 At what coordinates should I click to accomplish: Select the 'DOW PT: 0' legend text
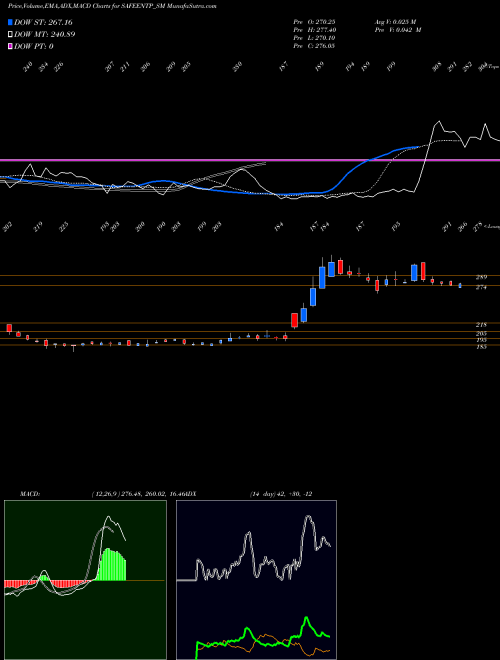pos(34,46)
